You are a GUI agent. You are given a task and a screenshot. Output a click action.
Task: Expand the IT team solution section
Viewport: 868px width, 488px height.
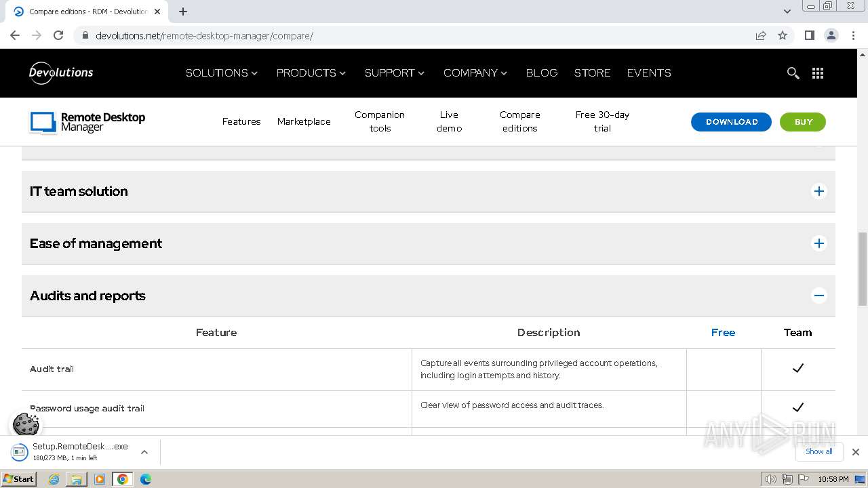tap(819, 191)
